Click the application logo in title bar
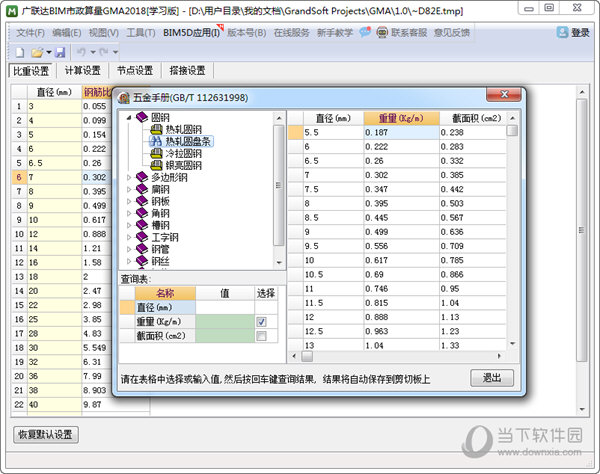The height and width of the screenshot is (474, 600). point(12,11)
